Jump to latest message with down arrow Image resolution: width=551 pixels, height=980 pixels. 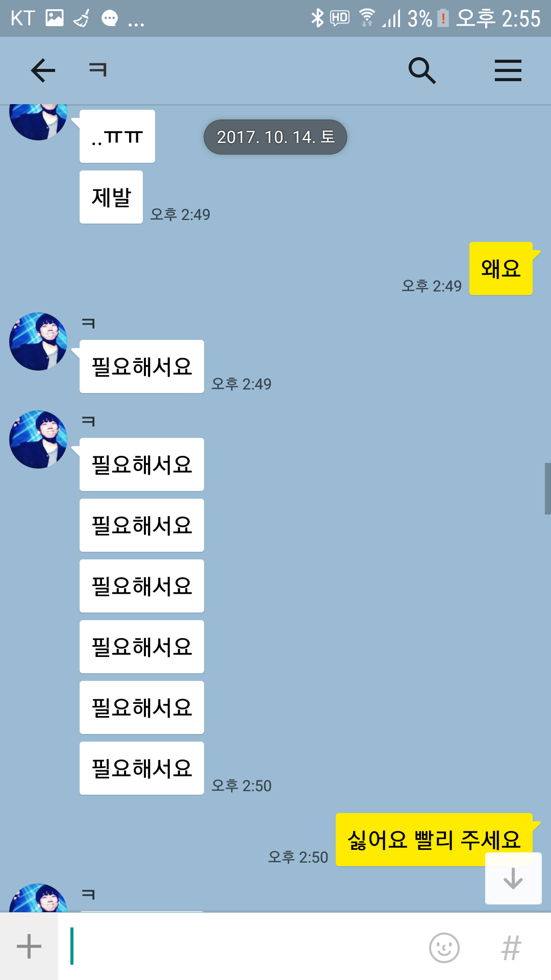tap(513, 878)
